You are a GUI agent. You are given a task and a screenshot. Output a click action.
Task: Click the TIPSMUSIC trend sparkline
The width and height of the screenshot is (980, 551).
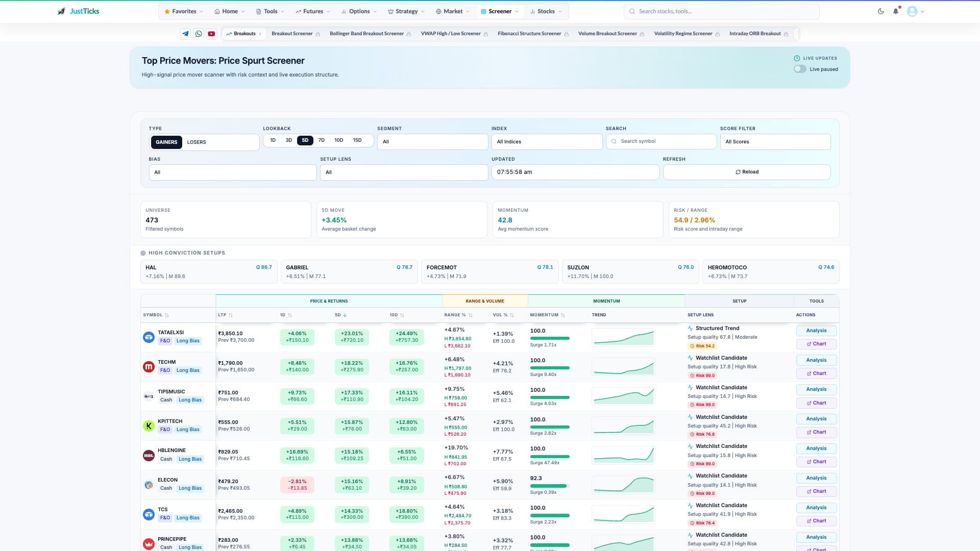[623, 396]
